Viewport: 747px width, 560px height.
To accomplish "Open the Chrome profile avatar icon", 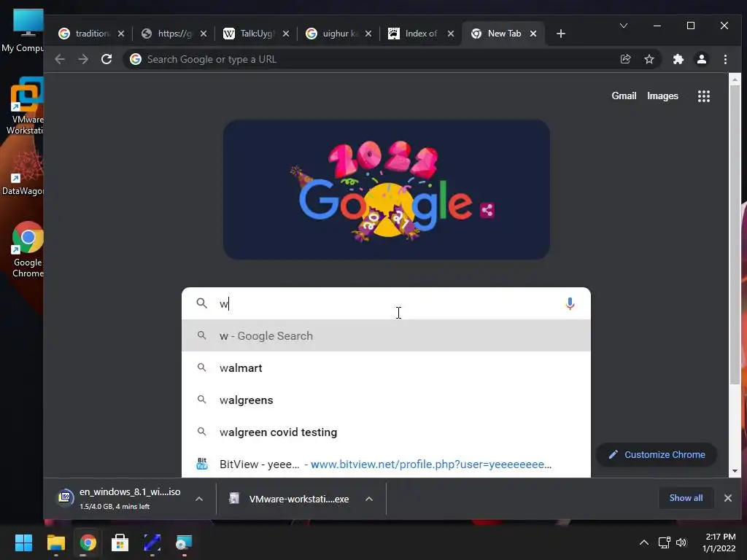I will (701, 59).
